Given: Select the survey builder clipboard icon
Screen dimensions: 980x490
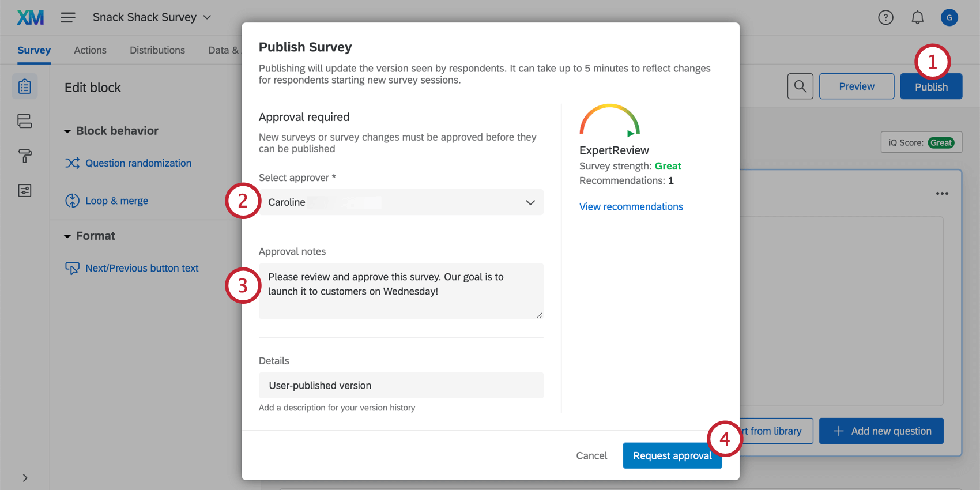Looking at the screenshot, I should (x=25, y=86).
